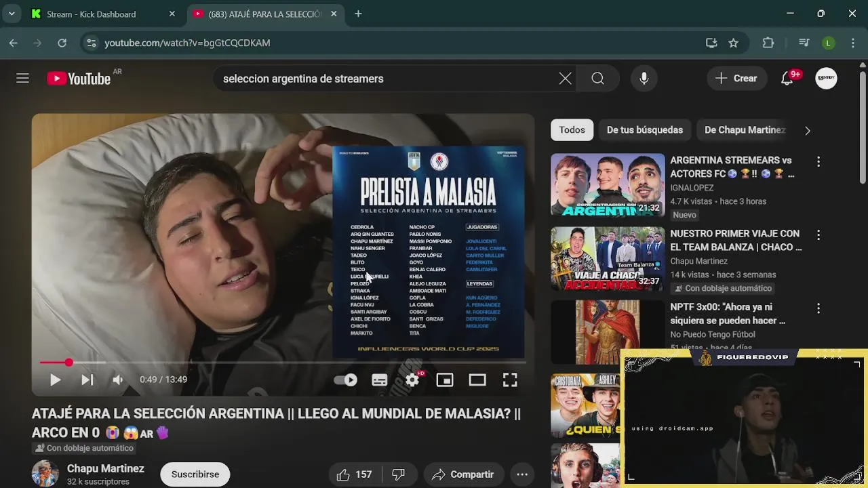Screen dimensions: 868x488
Task: Open options for ARGENTINA STREMEARS video
Action: [818, 161]
